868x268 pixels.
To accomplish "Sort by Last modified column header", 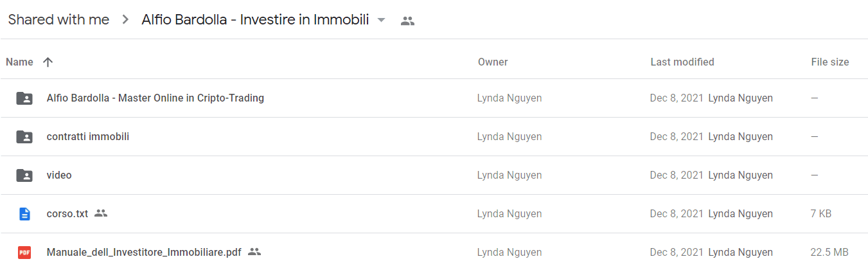I will (682, 62).
